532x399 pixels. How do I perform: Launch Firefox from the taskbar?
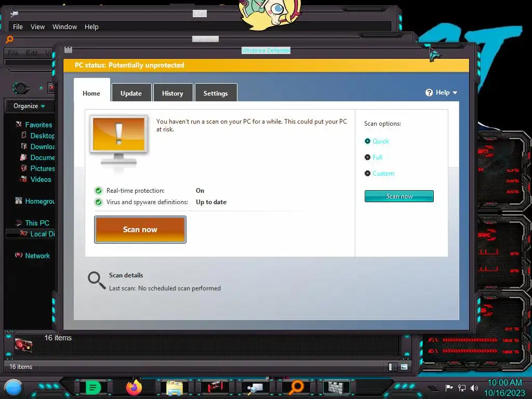[134, 387]
